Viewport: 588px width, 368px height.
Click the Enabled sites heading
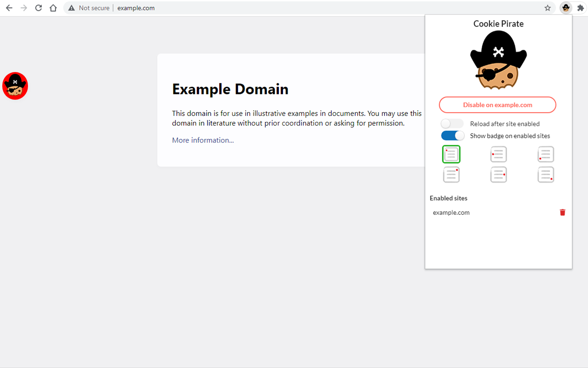(448, 198)
